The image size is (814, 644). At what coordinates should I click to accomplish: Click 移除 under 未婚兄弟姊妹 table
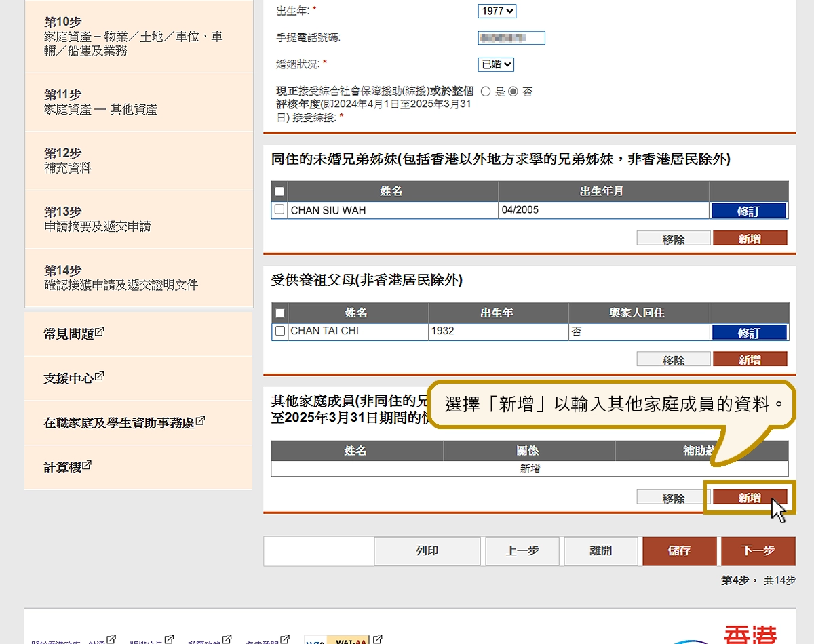[x=674, y=239]
